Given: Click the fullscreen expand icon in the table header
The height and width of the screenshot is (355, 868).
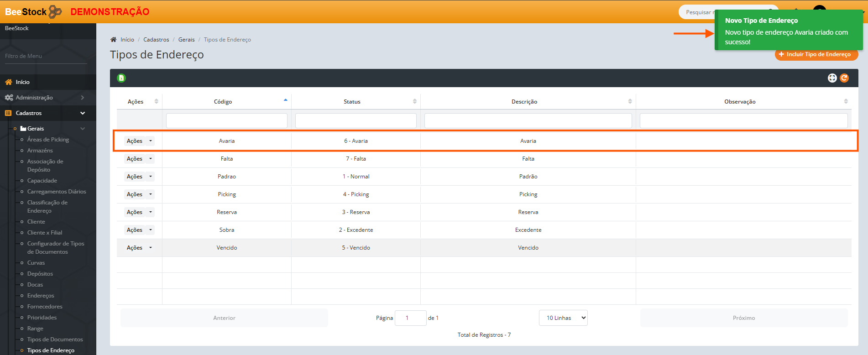Looking at the screenshot, I should pos(832,78).
